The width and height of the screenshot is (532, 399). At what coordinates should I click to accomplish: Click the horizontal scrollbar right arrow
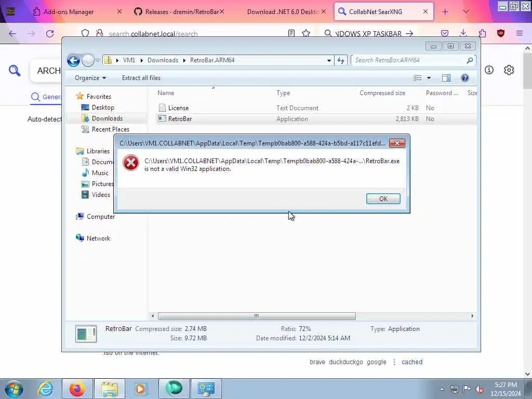(472, 316)
